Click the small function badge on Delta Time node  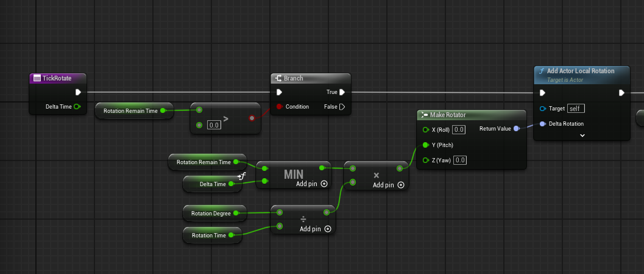tap(241, 176)
